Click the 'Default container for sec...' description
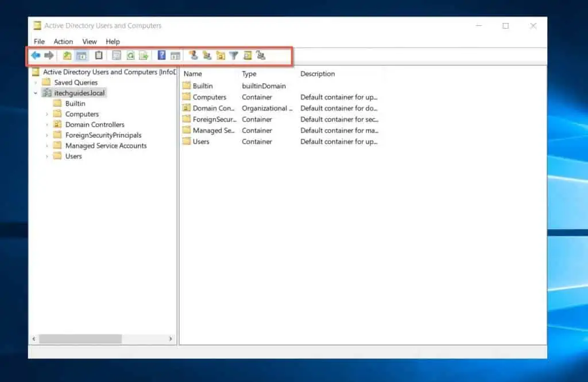Viewport: 588px width, 382px height. 339,119
